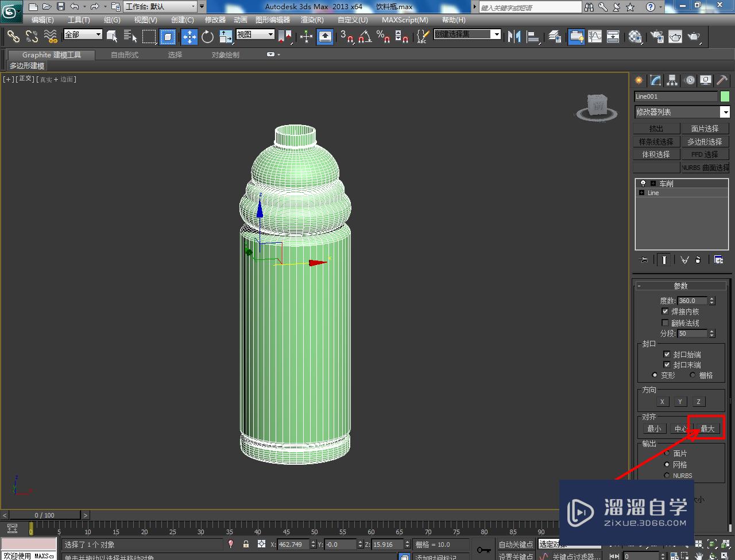
Task: Open the MAXScript(M) menu
Action: [x=405, y=20]
